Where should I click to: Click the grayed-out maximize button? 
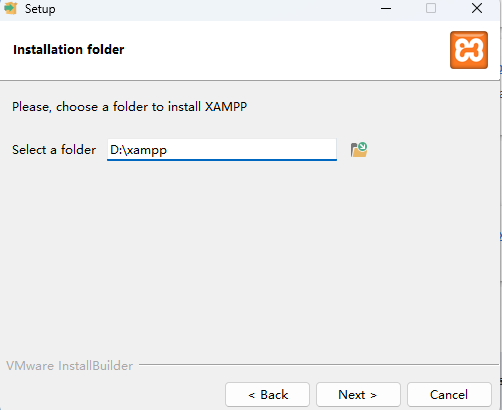tap(431, 8)
